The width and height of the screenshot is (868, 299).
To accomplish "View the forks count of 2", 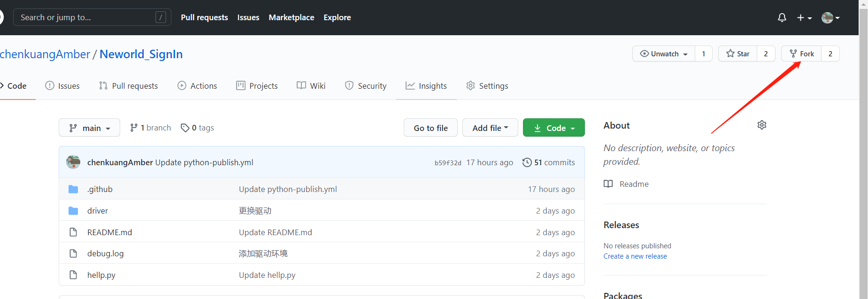I will pyautogui.click(x=830, y=54).
